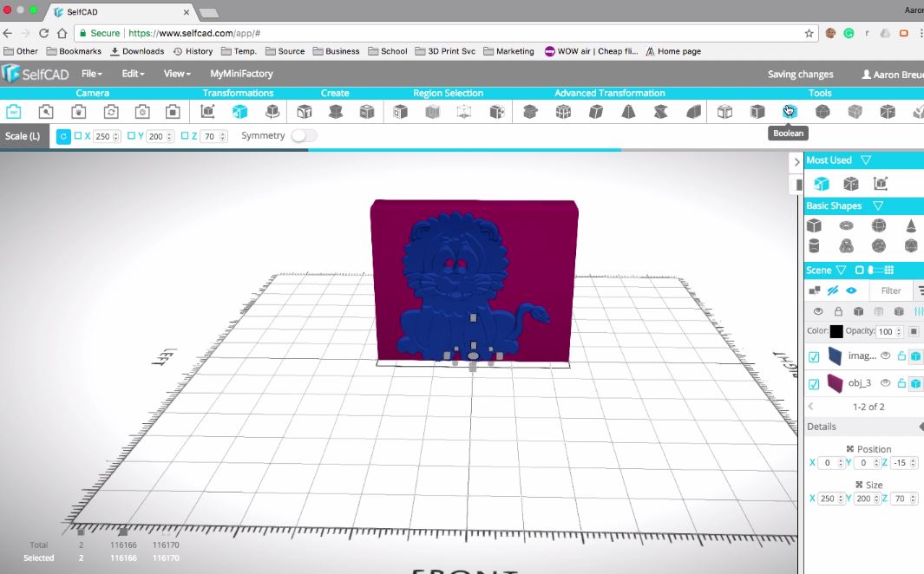Open the Bookmarks folder in bookmarks bar

point(74,51)
